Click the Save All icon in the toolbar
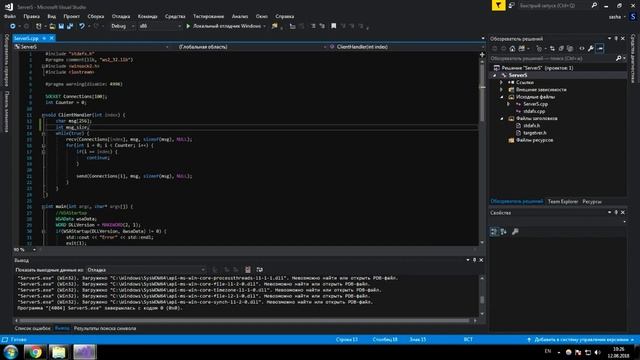This screenshot has width=640, height=360. [70, 26]
